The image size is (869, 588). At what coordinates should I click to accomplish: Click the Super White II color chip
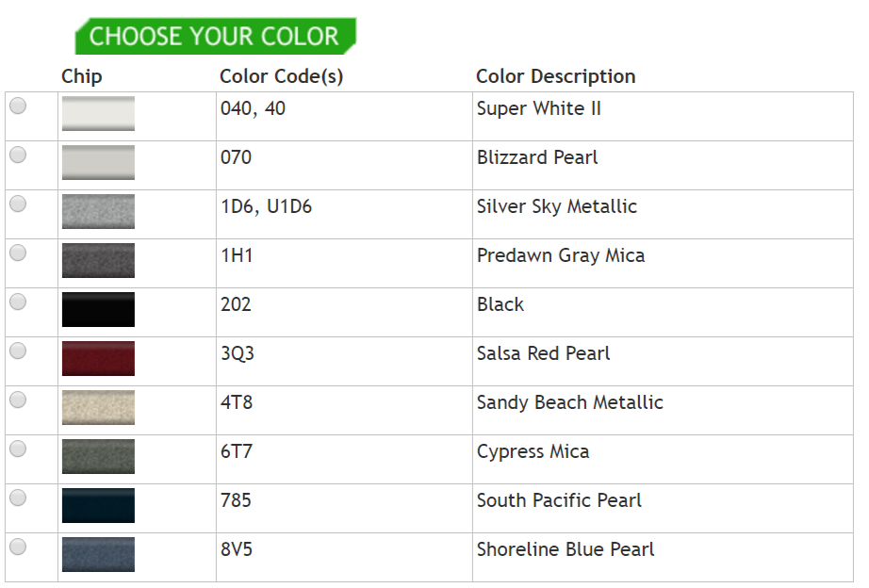click(98, 113)
